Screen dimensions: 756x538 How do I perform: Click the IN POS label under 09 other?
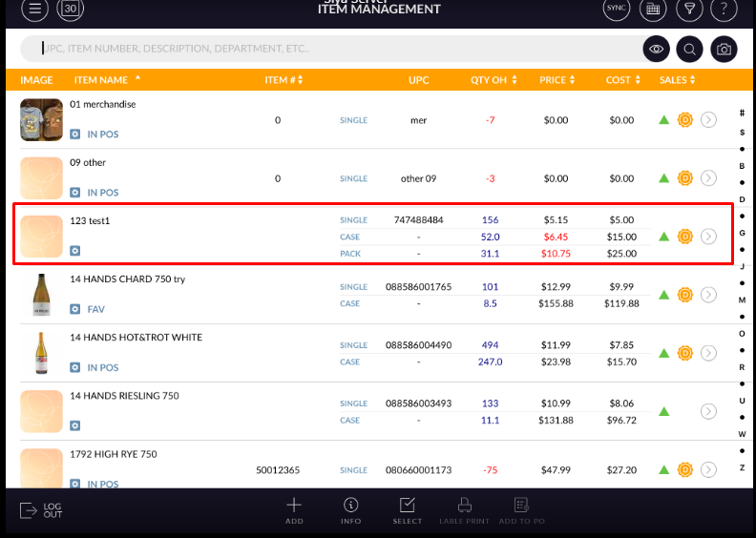coord(102,193)
